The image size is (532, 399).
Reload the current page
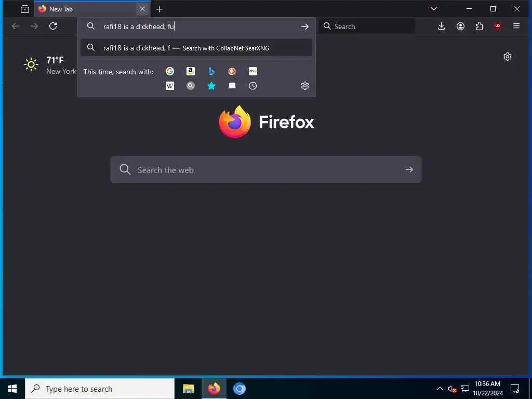[53, 26]
